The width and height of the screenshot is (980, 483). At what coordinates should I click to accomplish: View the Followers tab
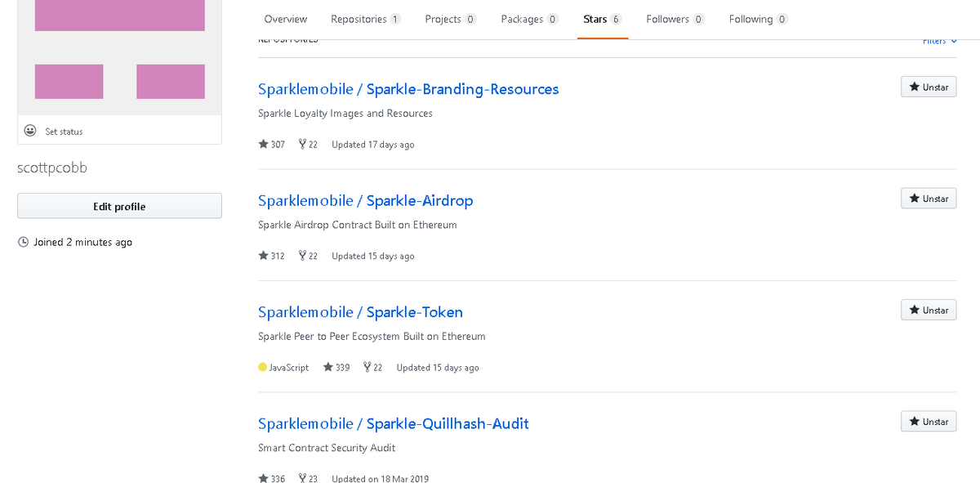[x=675, y=20]
